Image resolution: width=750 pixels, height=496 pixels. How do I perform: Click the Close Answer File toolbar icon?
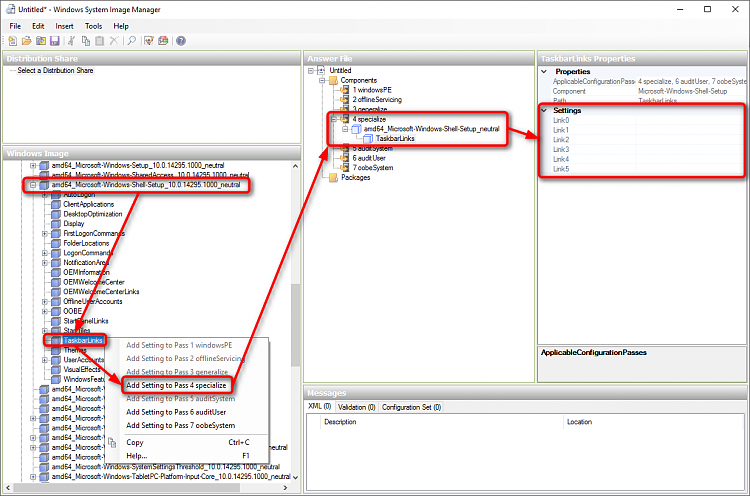[41, 41]
